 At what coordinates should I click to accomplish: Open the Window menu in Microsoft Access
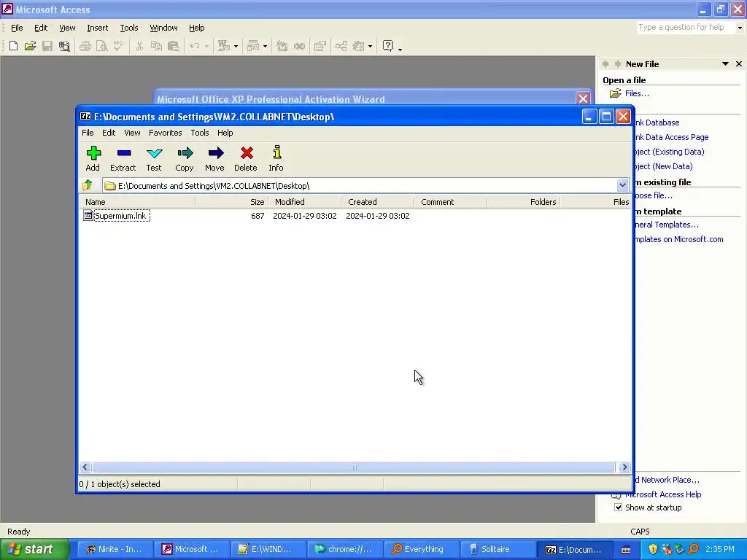(x=163, y=28)
